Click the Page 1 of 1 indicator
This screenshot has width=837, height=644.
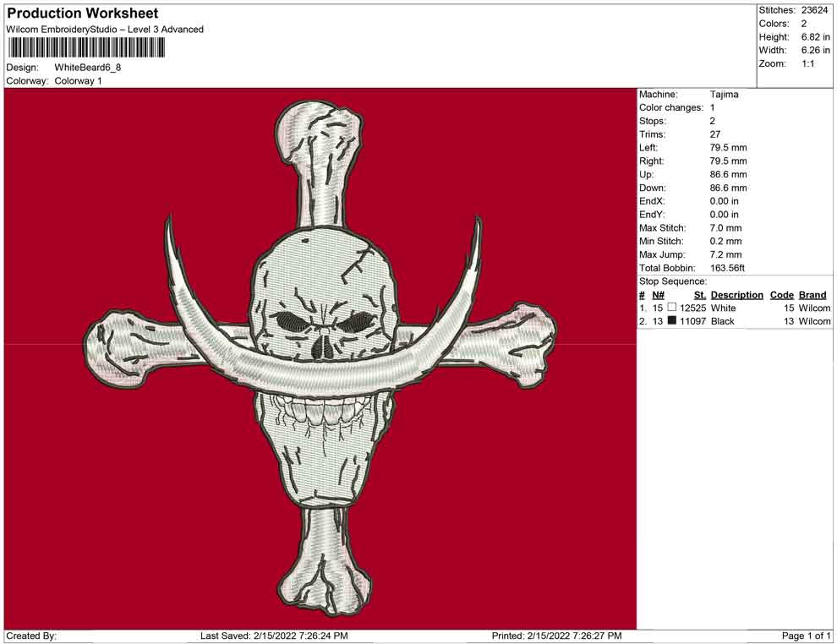point(806,636)
